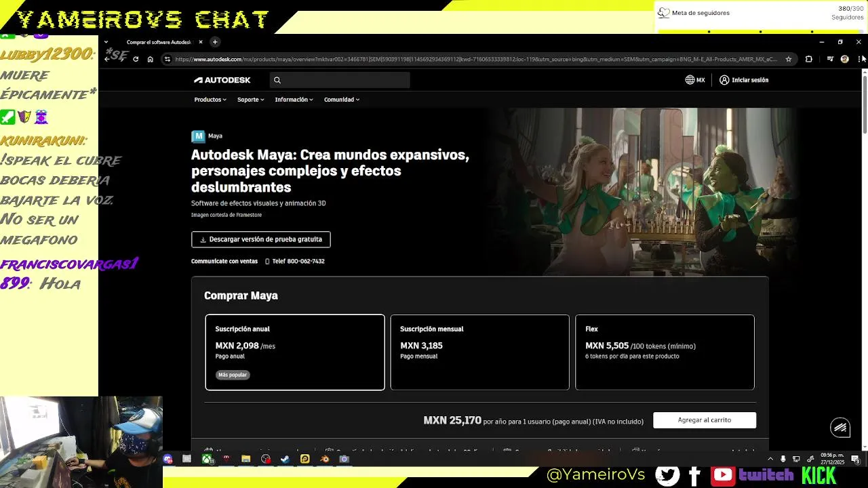Click the Más popular badge
Viewport: 868px width, 488px height.
click(233, 375)
